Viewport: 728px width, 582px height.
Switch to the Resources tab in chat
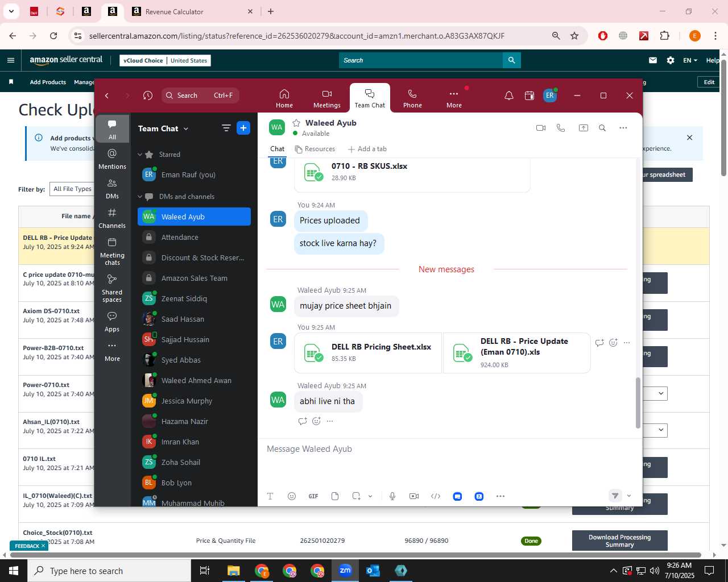[315, 149]
